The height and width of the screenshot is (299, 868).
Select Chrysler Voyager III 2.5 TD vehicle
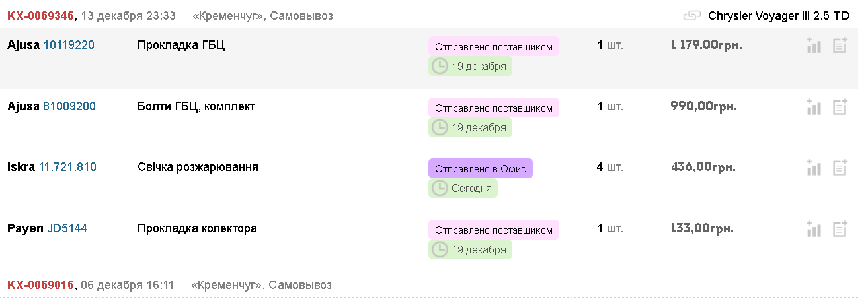coord(778,16)
